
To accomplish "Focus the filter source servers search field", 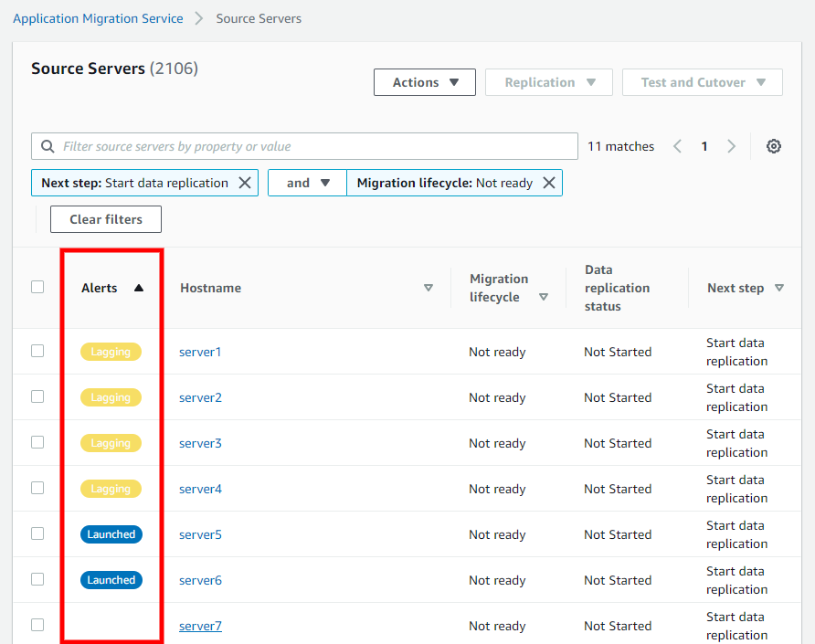I will tap(304, 146).
